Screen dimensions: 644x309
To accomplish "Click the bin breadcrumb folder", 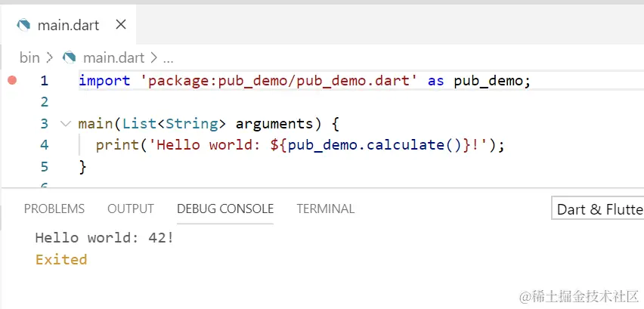I will [x=29, y=58].
